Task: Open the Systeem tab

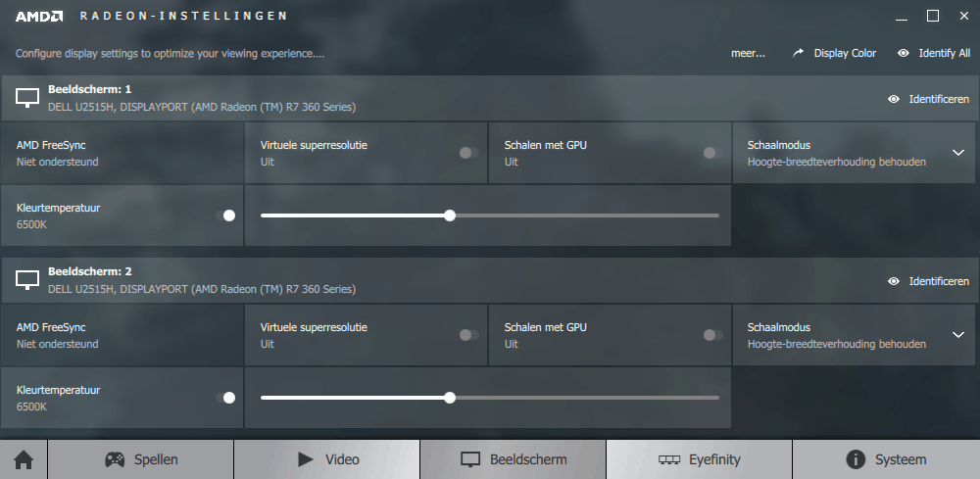Action: [886, 460]
